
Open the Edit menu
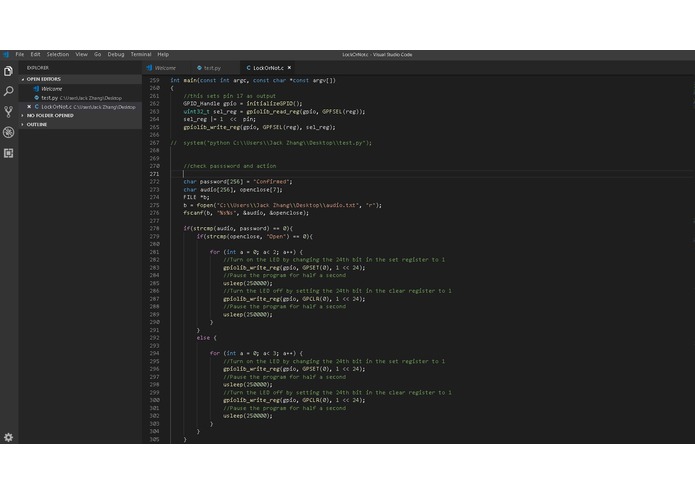click(35, 54)
